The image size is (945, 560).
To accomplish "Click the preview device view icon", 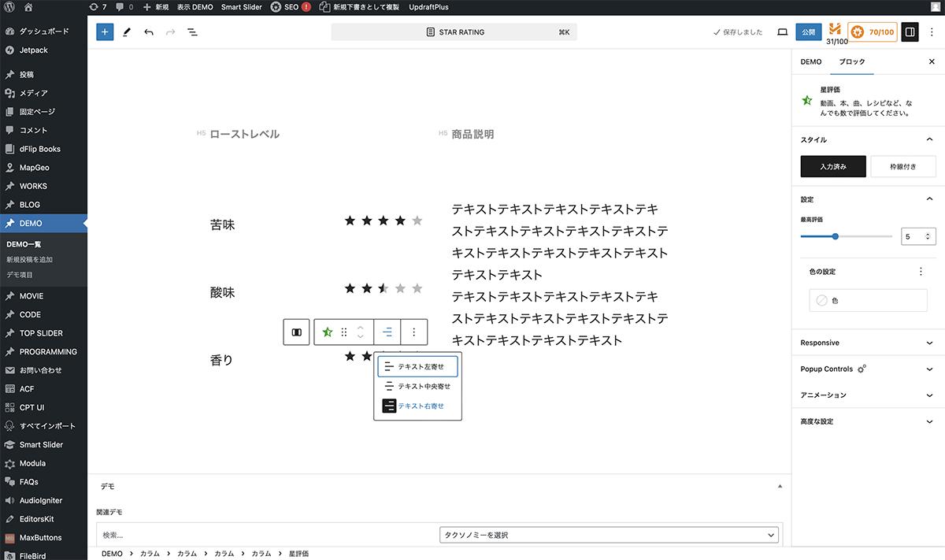I will pos(782,32).
